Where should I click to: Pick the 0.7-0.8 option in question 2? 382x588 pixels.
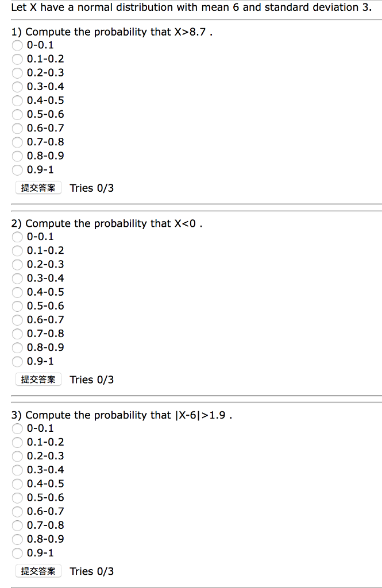[17, 334]
